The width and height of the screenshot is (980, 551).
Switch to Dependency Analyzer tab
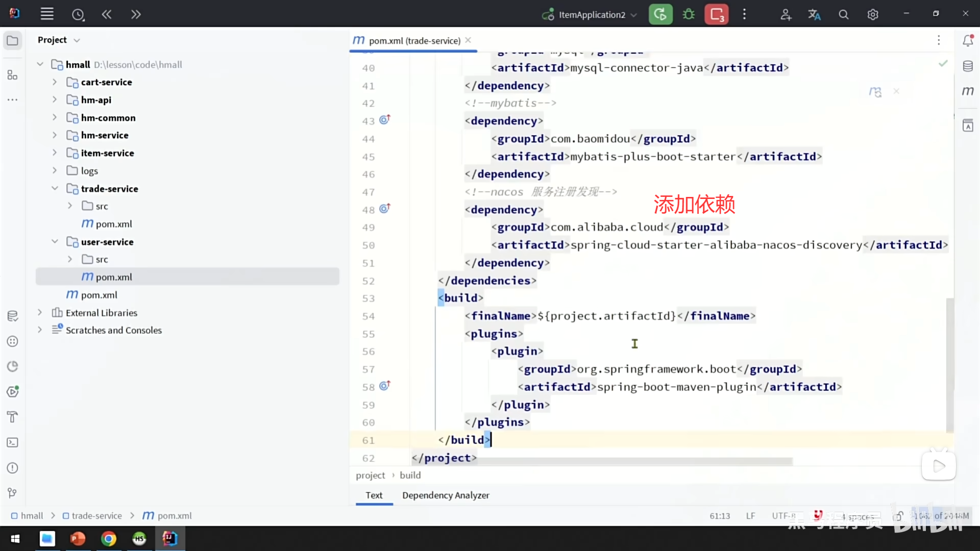[x=445, y=495]
